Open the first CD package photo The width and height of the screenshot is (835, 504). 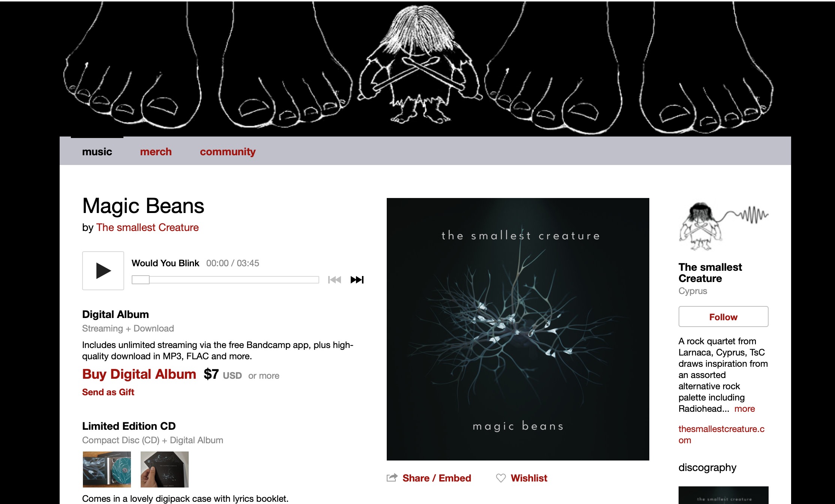[x=107, y=469]
